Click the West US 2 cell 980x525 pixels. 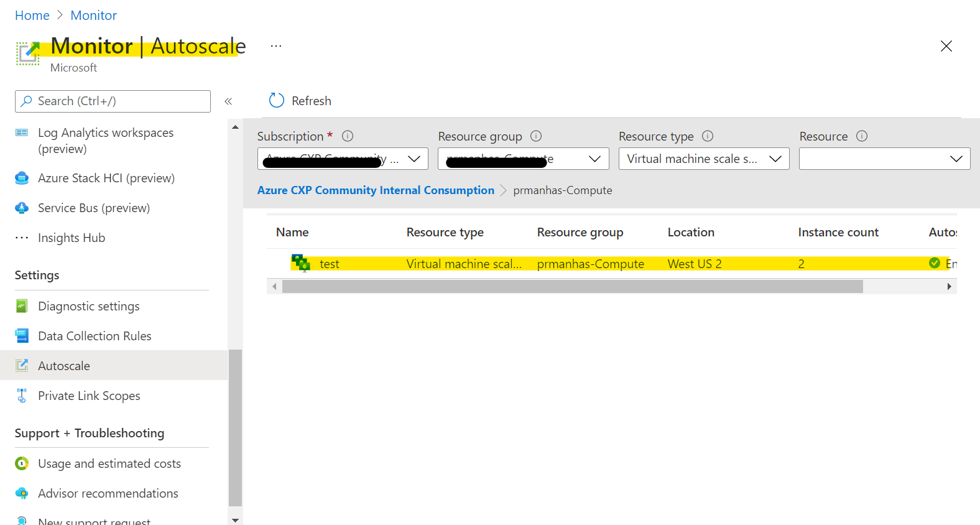click(x=695, y=264)
